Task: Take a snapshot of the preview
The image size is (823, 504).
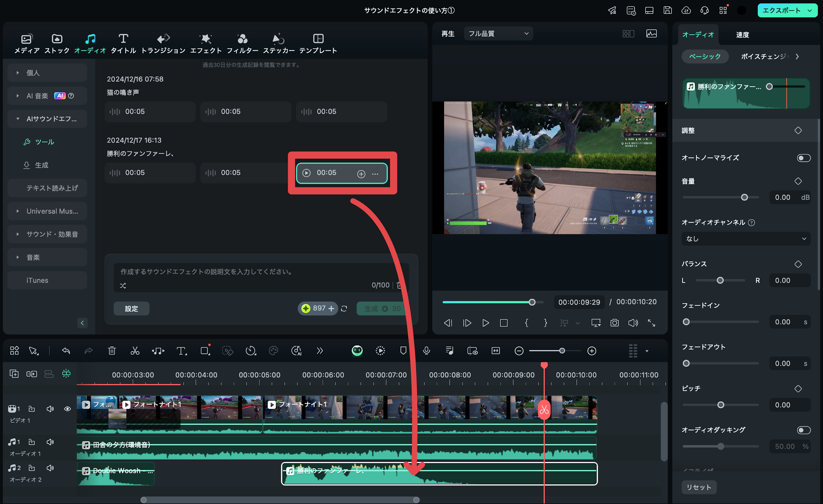Action: pos(615,323)
